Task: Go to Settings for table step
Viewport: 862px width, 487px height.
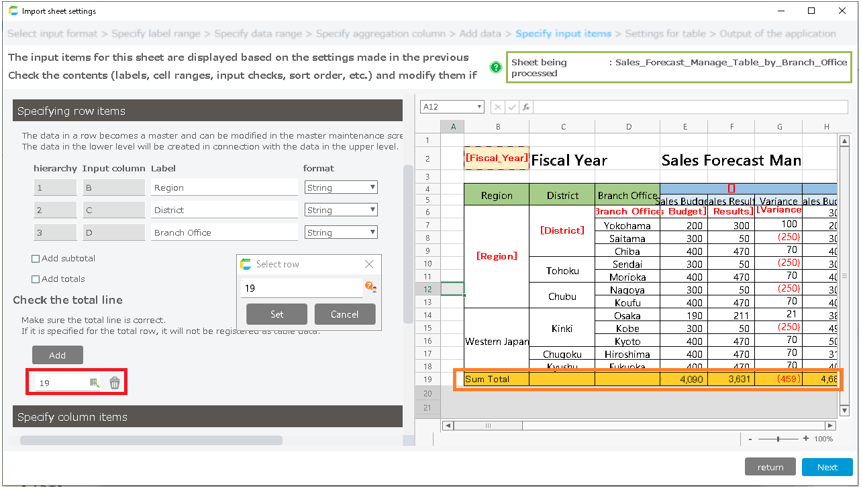Action: click(665, 34)
